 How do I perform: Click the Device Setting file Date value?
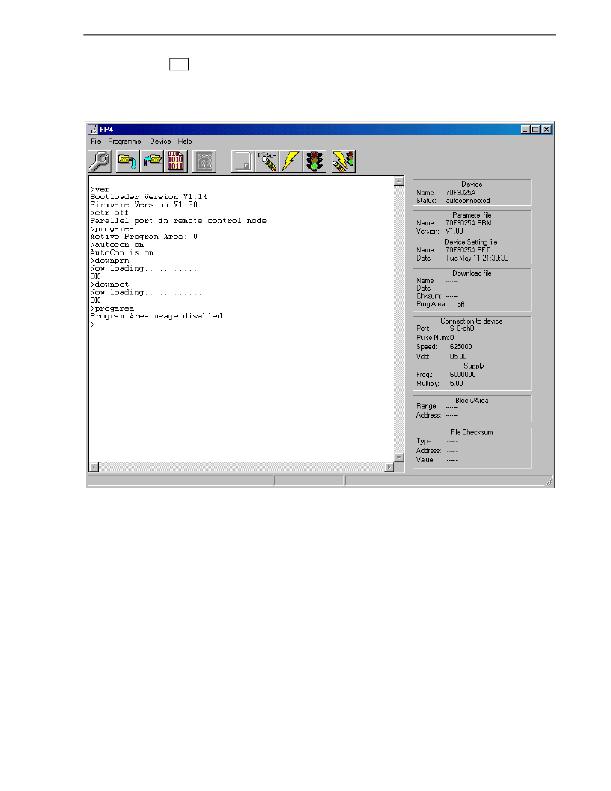pyautogui.click(x=477, y=258)
